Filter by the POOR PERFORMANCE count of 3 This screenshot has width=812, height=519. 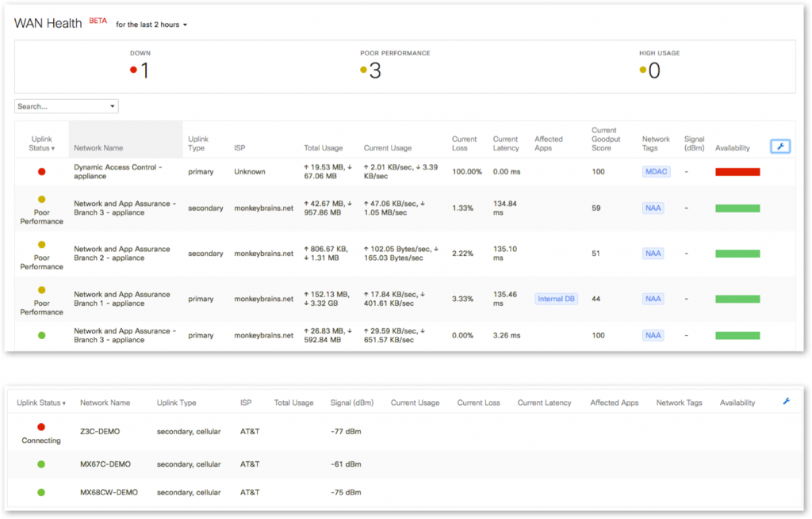[x=375, y=71]
